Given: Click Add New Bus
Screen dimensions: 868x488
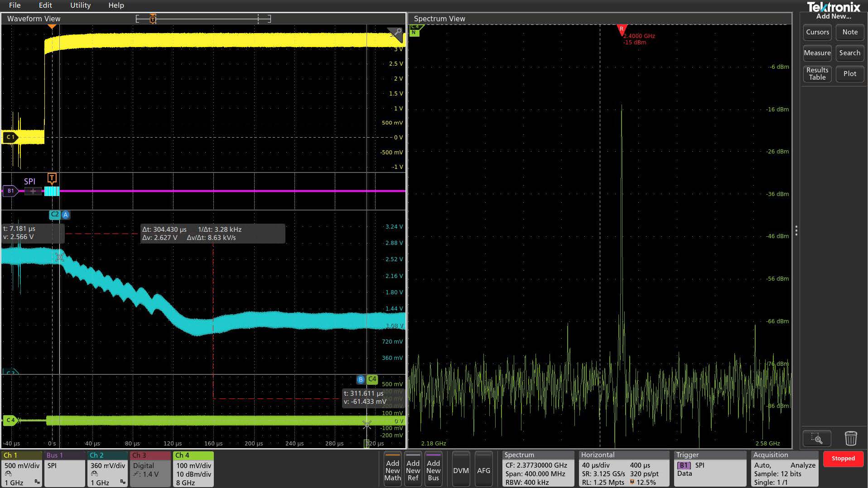Looking at the screenshot, I should 434,469.
